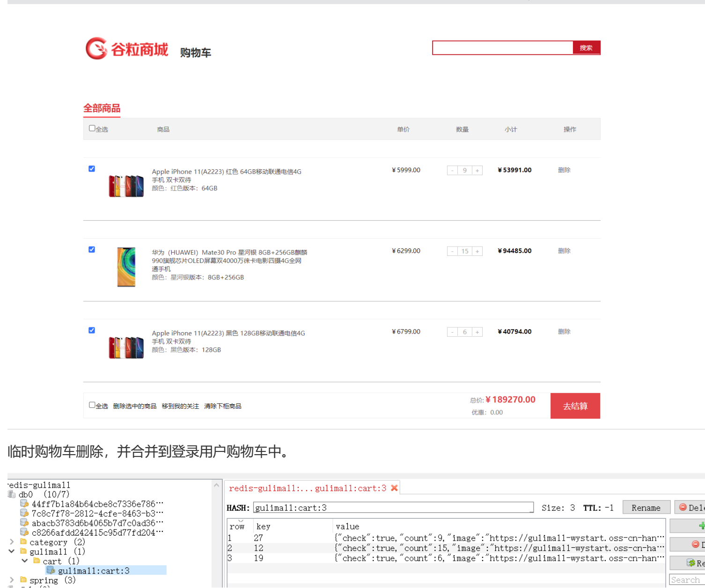705x588 pixels.
Task: Decrease quantity of red iPhone 11 64GB
Action: pos(452,170)
